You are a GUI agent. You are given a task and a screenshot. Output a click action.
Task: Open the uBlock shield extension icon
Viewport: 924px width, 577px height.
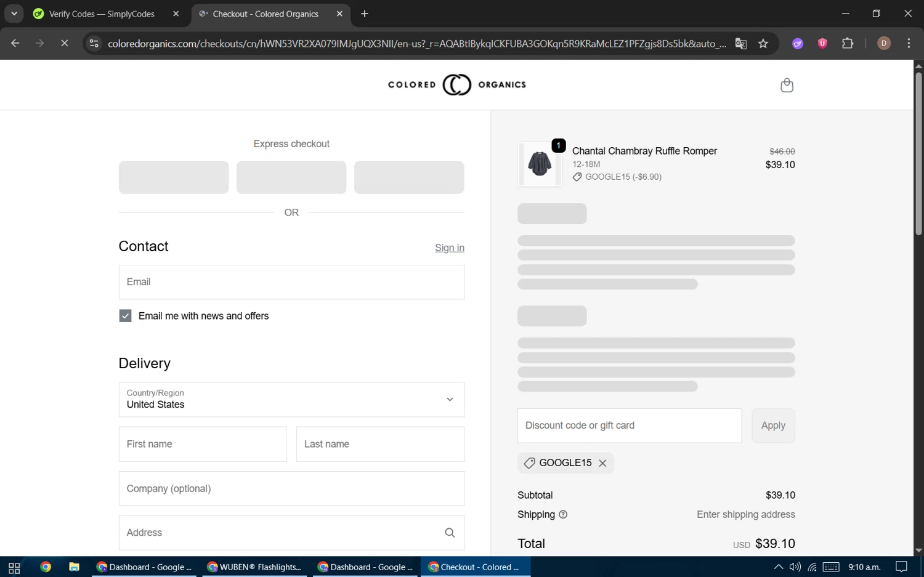pos(822,43)
